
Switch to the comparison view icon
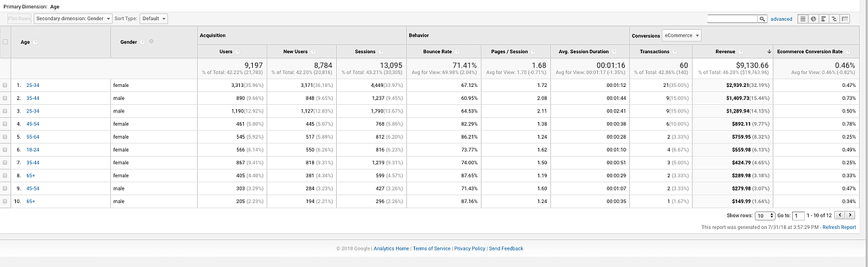(x=834, y=19)
